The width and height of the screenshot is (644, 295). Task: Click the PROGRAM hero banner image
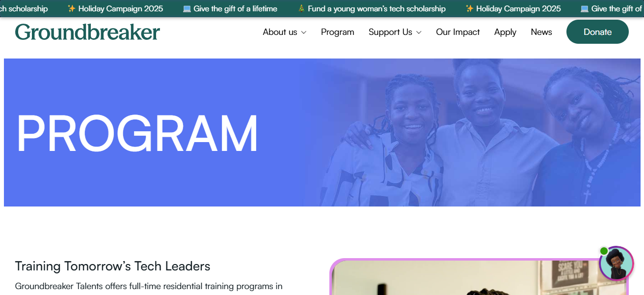click(x=322, y=133)
